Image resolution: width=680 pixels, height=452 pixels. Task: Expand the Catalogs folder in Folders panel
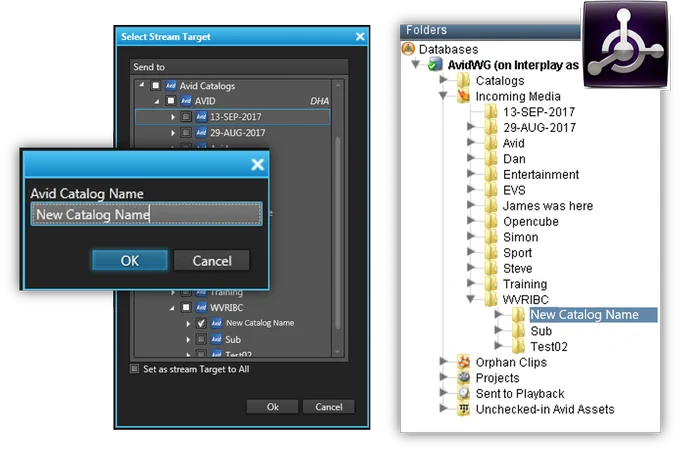click(443, 79)
